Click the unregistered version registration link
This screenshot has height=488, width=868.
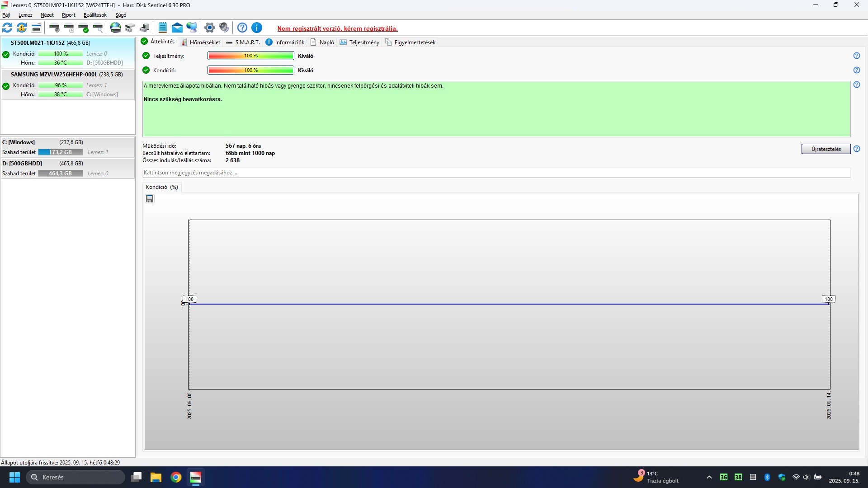coord(337,28)
